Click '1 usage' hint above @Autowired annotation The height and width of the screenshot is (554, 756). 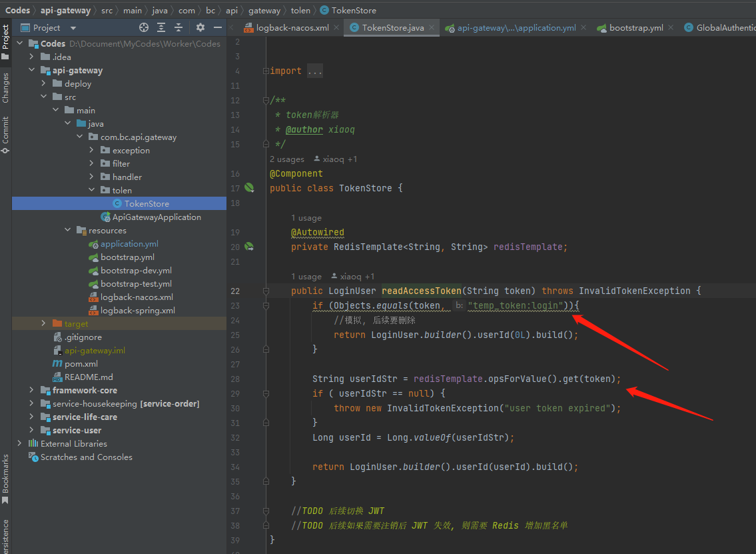click(x=306, y=218)
